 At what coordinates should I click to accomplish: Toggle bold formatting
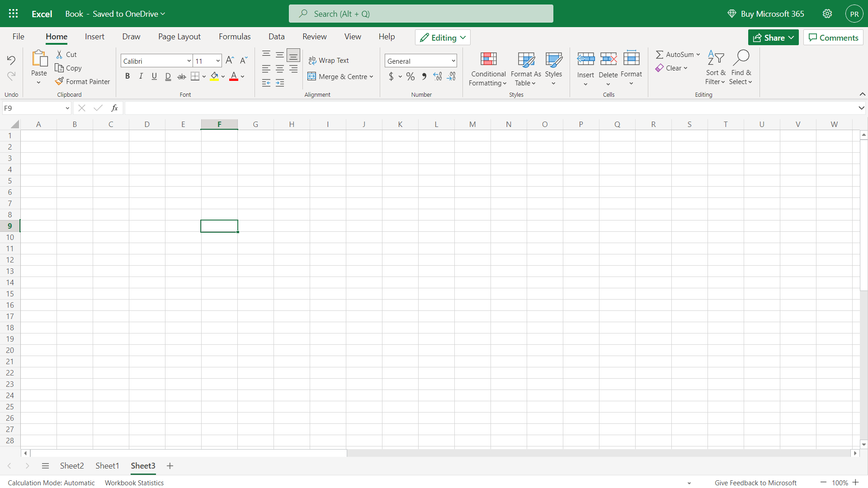[127, 76]
